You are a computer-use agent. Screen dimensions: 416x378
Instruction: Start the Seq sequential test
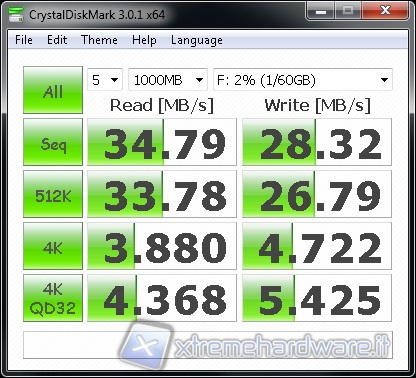(53, 142)
